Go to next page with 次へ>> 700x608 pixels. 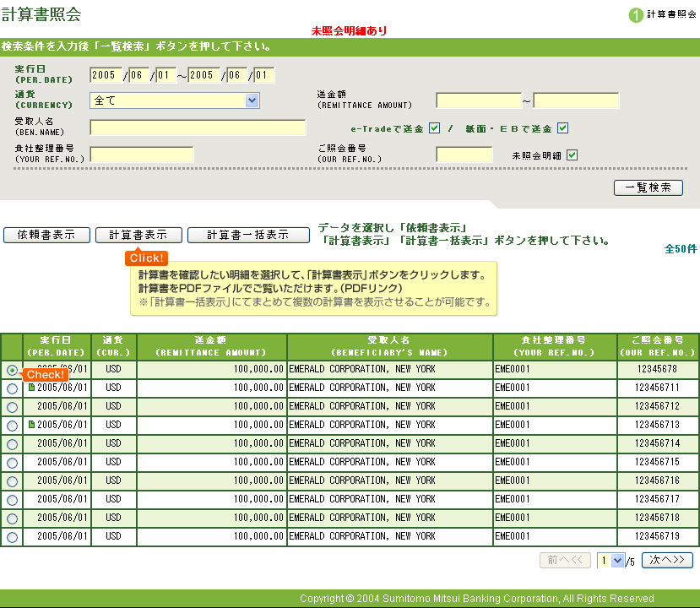tap(667, 560)
